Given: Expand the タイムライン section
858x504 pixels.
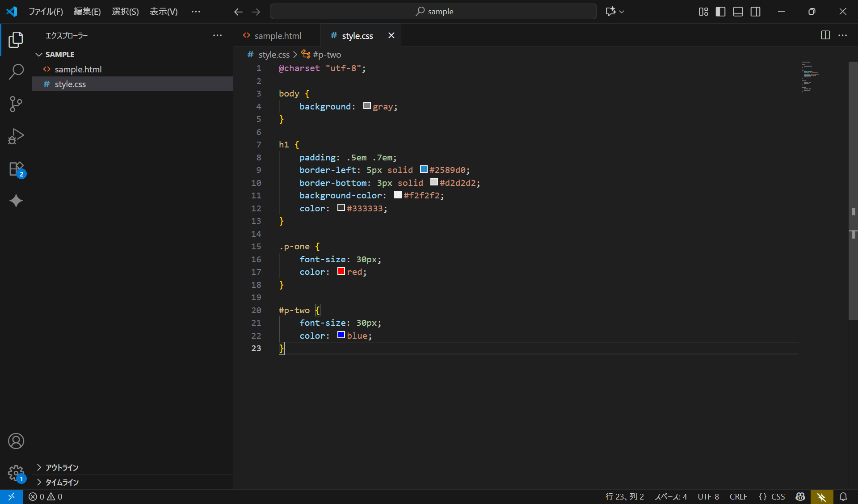Looking at the screenshot, I should pyautogui.click(x=63, y=483).
